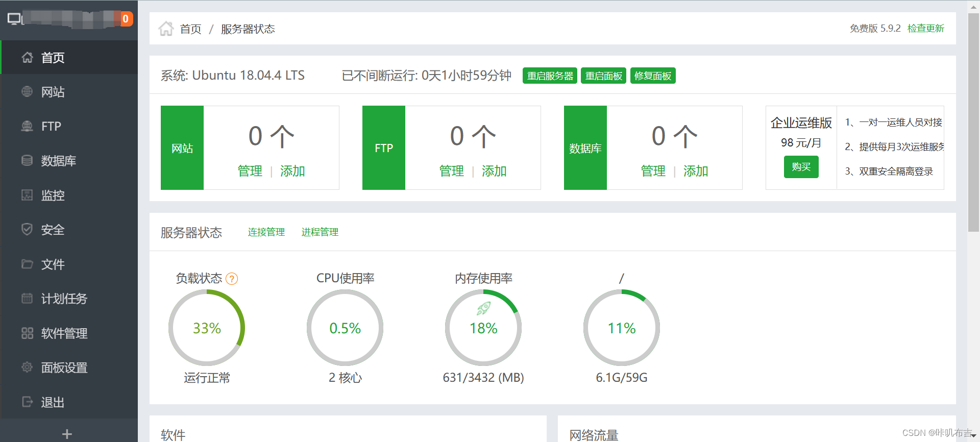Viewport: 980px width, 442px height.
Task: Select 退出 to log out
Action: pyautogui.click(x=69, y=402)
